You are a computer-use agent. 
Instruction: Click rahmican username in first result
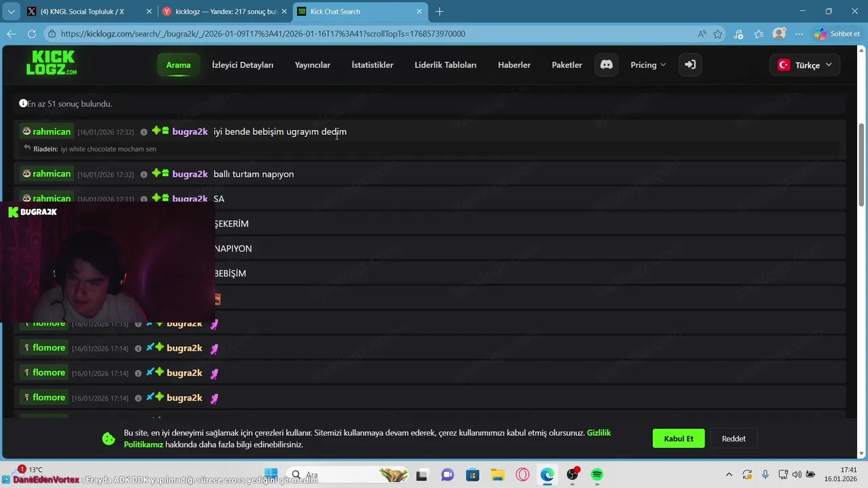[52, 131]
